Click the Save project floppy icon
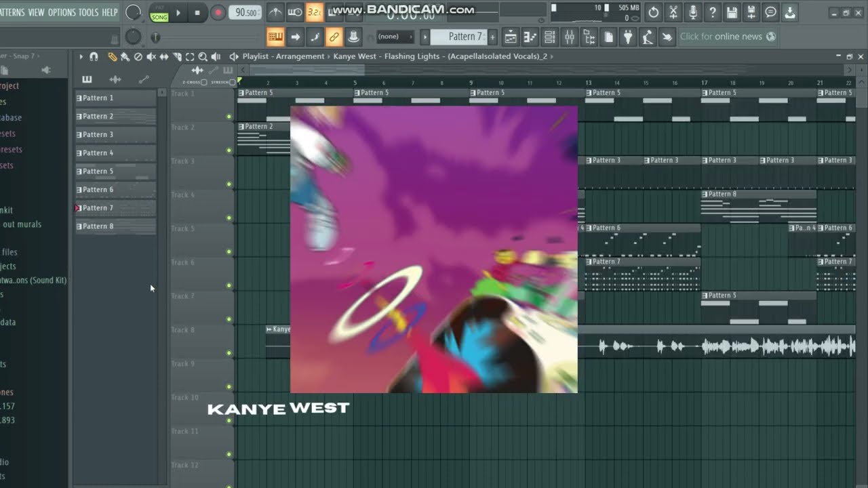The width and height of the screenshot is (868, 488). pyautogui.click(x=732, y=12)
